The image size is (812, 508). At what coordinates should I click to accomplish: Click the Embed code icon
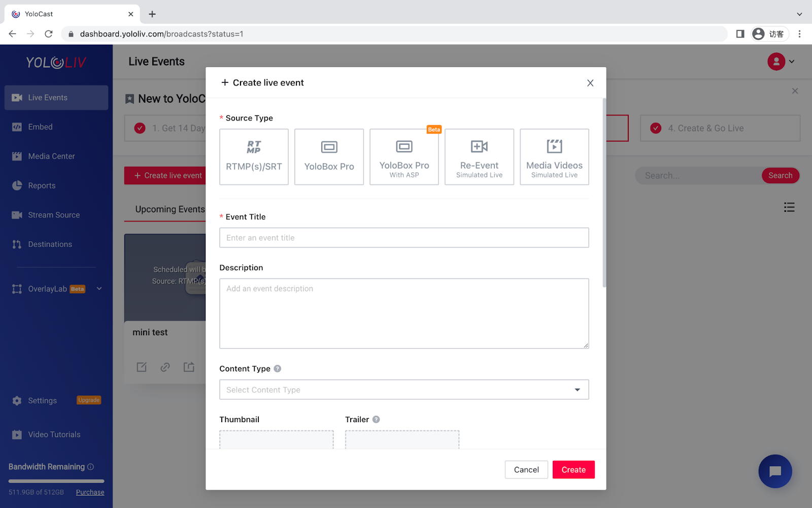[17, 127]
